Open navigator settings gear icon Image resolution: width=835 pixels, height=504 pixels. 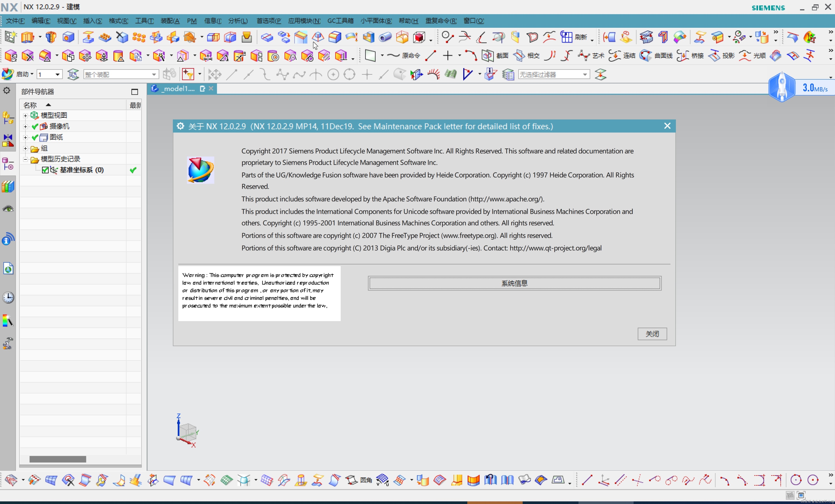click(7, 90)
